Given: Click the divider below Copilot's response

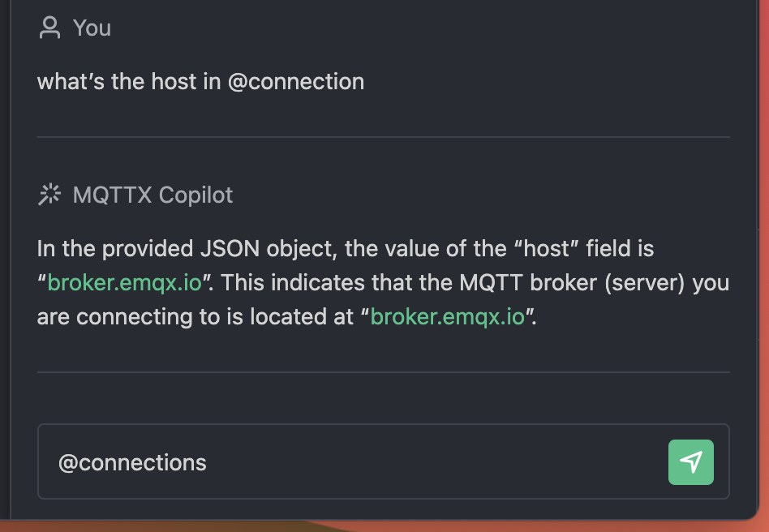Looking at the screenshot, I should 383,372.
